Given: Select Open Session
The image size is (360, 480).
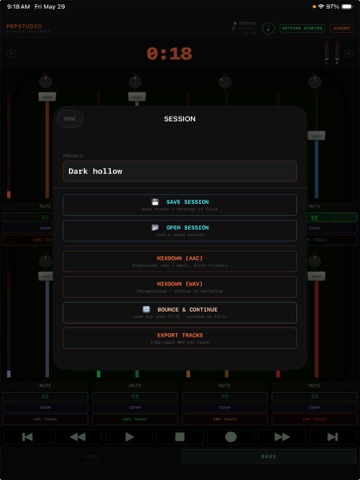Looking at the screenshot, I should [x=180, y=230].
